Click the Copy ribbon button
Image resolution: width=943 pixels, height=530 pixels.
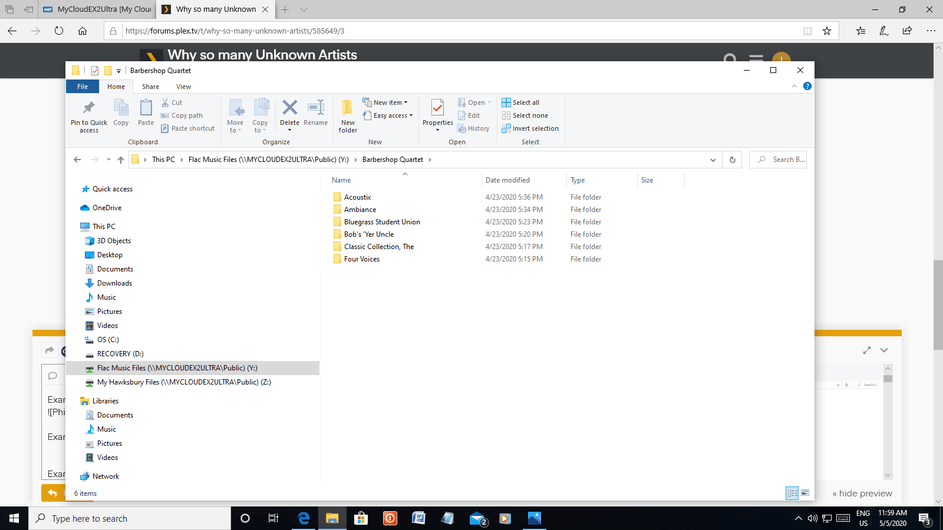tap(121, 112)
